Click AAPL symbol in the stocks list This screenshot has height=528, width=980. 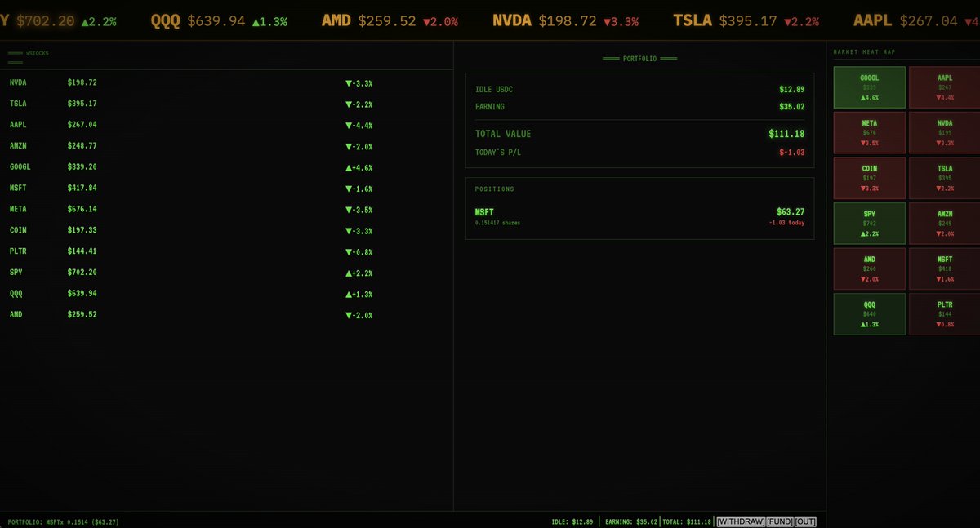coord(18,125)
